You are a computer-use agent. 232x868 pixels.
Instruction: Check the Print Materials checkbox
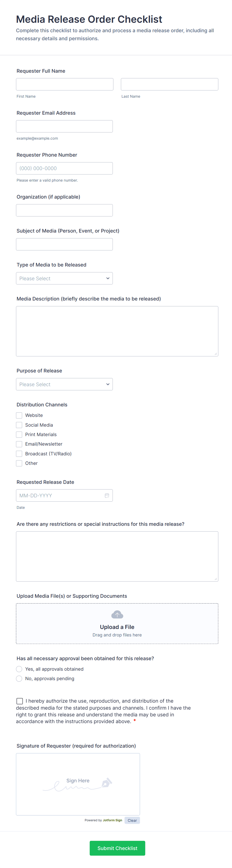click(x=19, y=435)
